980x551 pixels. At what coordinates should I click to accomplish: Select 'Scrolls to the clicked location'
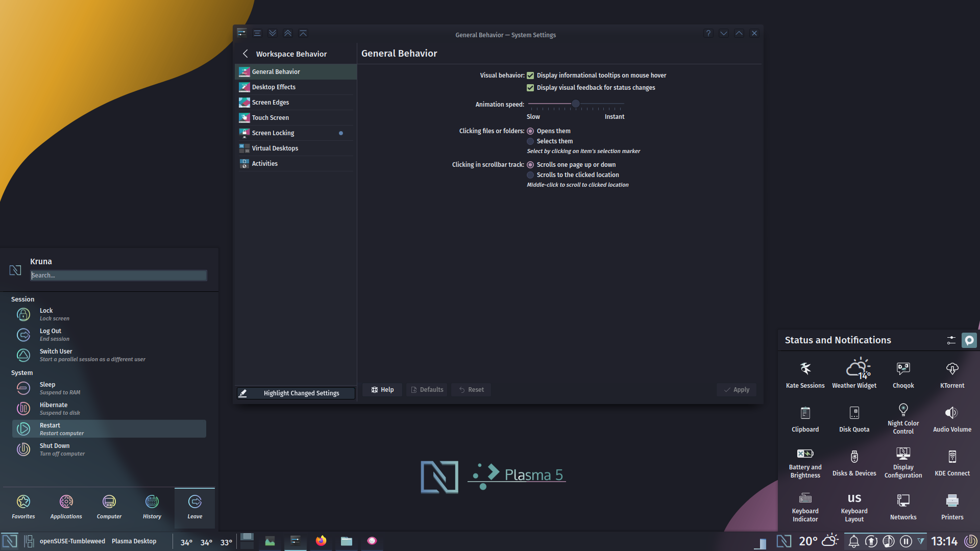tap(530, 175)
